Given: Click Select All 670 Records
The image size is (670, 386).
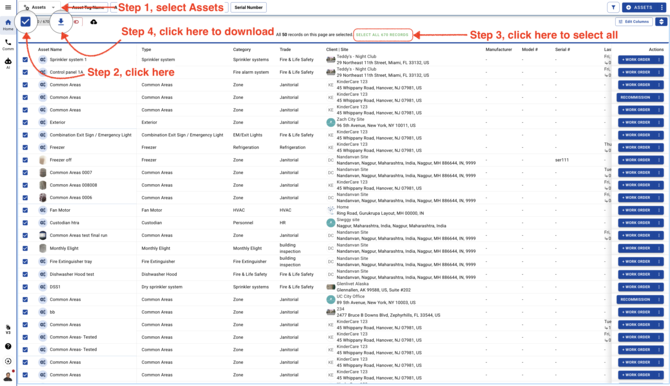Looking at the screenshot, I should click(382, 35).
